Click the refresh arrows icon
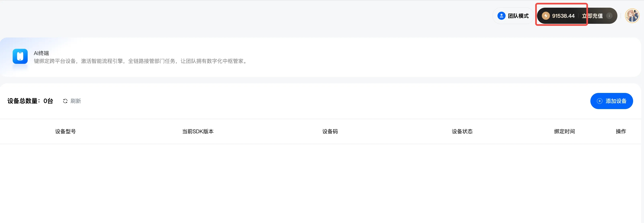The image size is (644, 223). click(65, 101)
